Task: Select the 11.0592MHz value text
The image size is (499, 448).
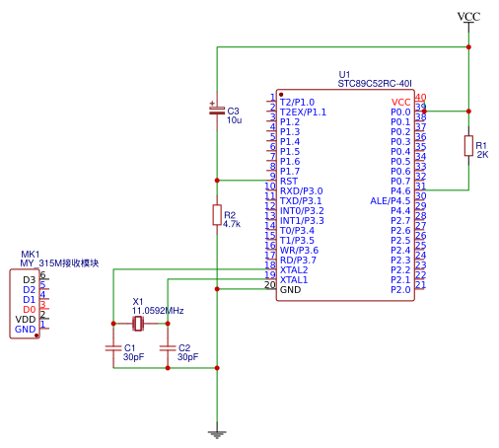Action: (x=158, y=311)
